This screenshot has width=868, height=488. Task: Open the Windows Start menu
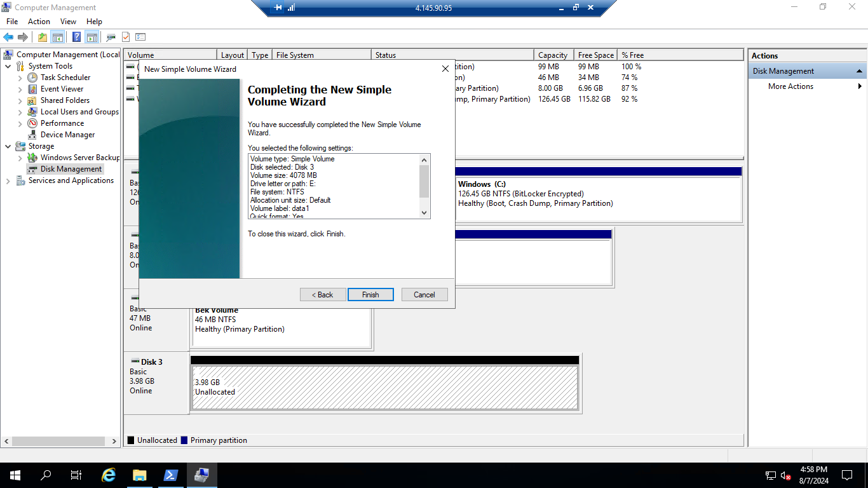click(x=15, y=475)
